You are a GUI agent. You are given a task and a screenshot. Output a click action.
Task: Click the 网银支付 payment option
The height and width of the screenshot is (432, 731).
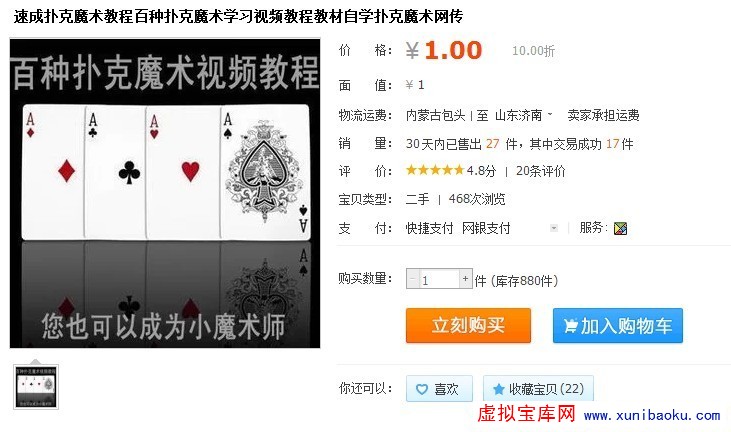[x=486, y=228]
